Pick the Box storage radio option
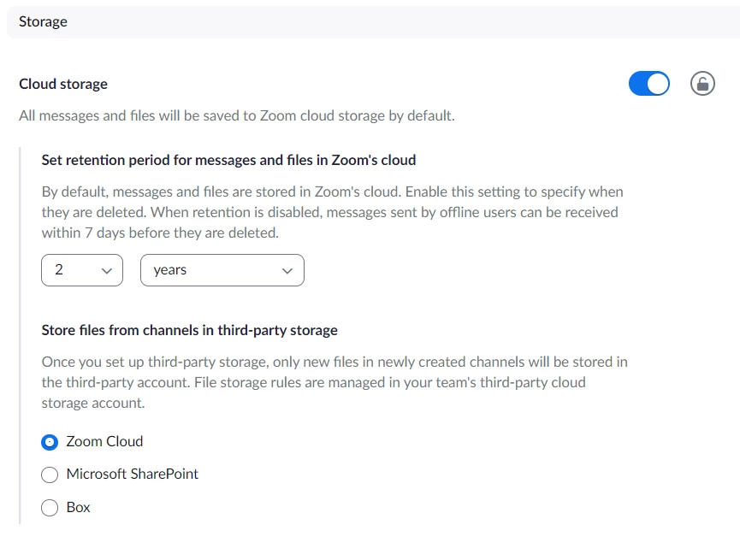The width and height of the screenshot is (740, 560). (x=50, y=508)
